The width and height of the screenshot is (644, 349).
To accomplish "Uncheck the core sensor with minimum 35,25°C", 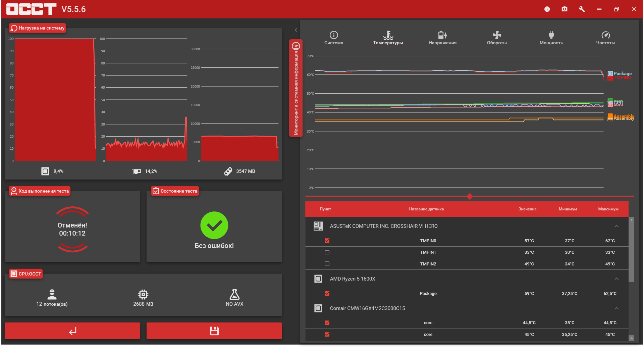I will [x=327, y=335].
